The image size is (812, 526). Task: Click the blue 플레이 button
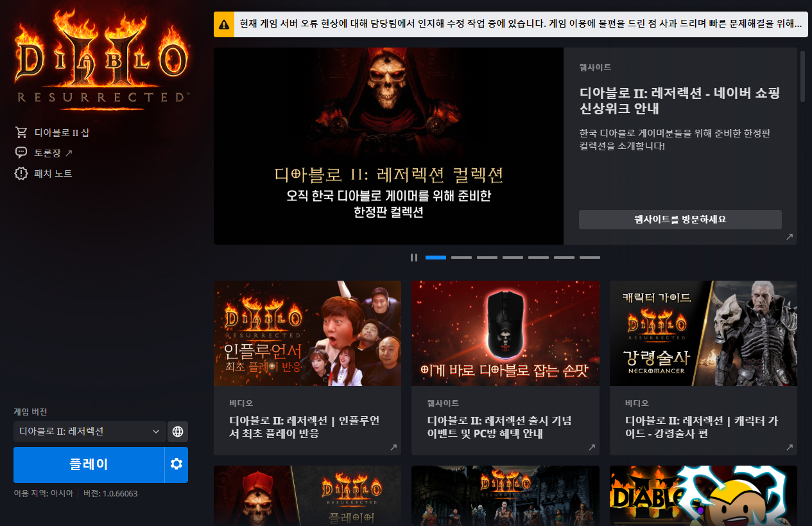coord(89,464)
